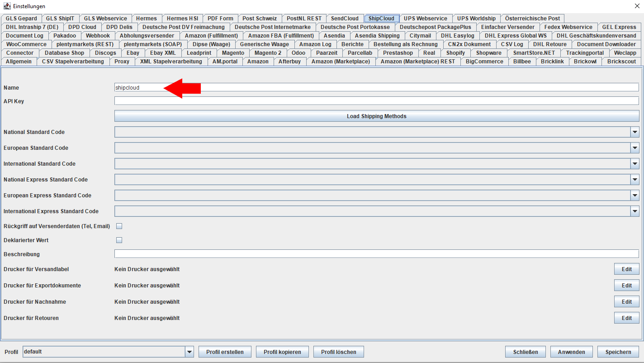Edit Drucker für Retouren
The height and width of the screenshot is (363, 644).
click(x=626, y=318)
